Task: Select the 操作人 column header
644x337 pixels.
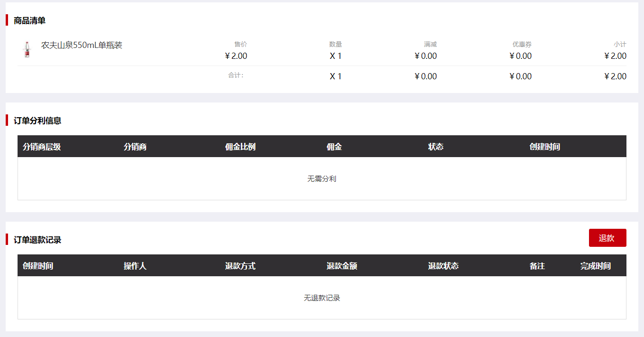Action: [135, 266]
